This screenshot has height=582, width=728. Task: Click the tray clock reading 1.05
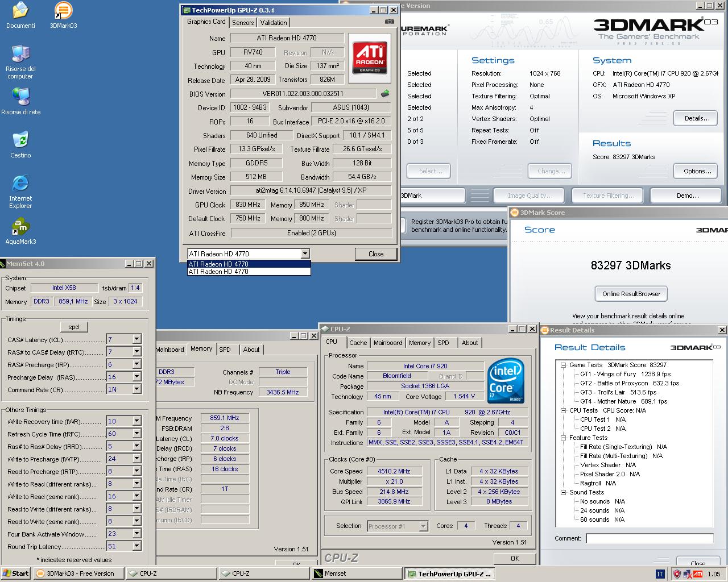coord(714,574)
